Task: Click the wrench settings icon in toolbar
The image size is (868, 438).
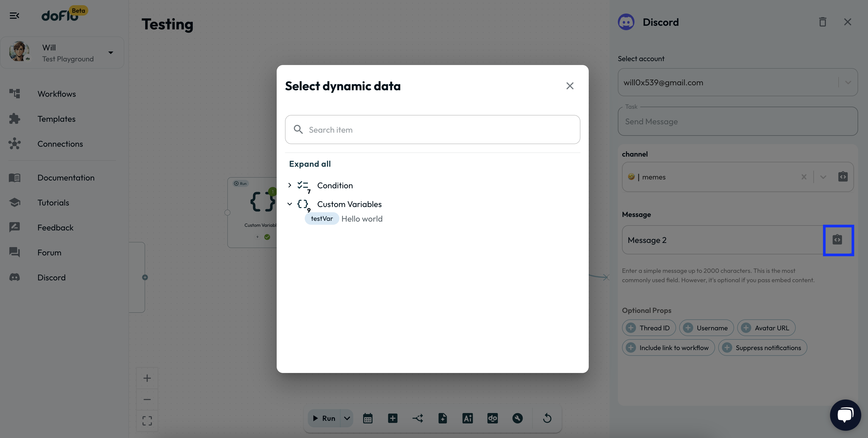Action: pyautogui.click(x=517, y=418)
